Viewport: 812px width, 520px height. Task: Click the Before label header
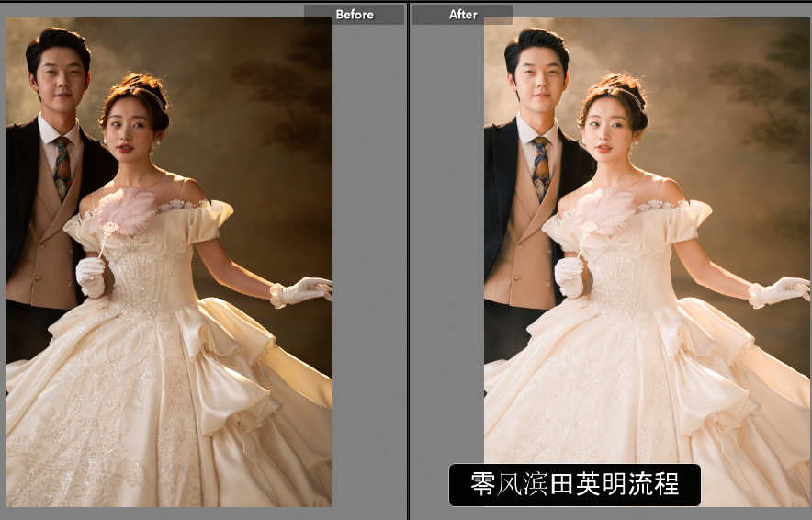[354, 15]
